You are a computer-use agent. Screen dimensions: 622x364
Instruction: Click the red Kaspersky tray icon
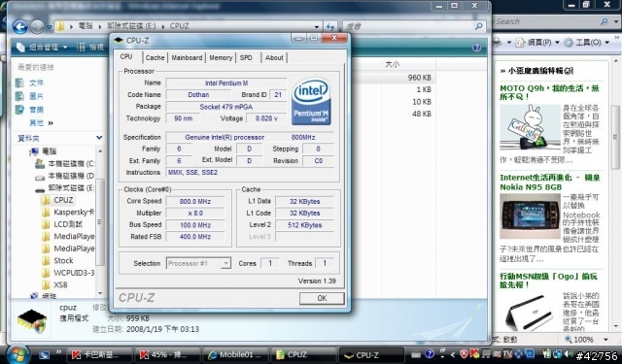pos(474,353)
